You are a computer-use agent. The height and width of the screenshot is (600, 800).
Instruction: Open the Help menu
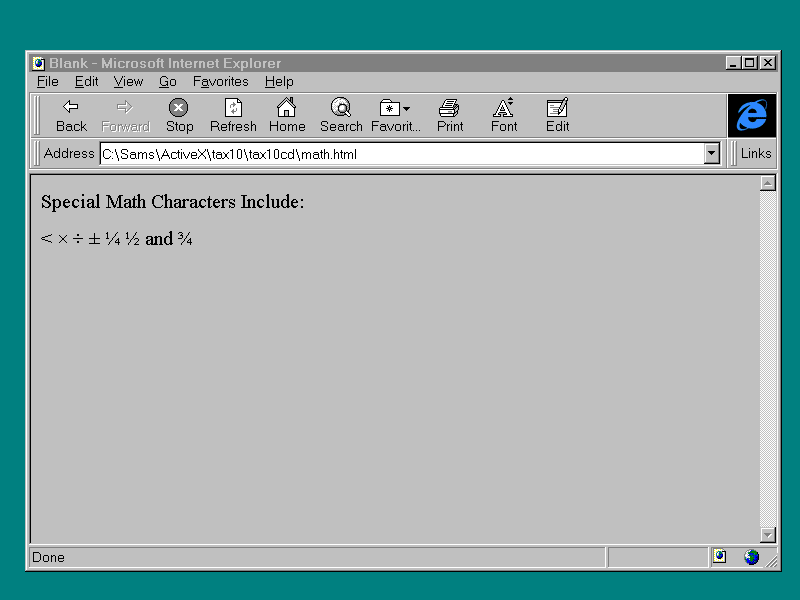(279, 82)
